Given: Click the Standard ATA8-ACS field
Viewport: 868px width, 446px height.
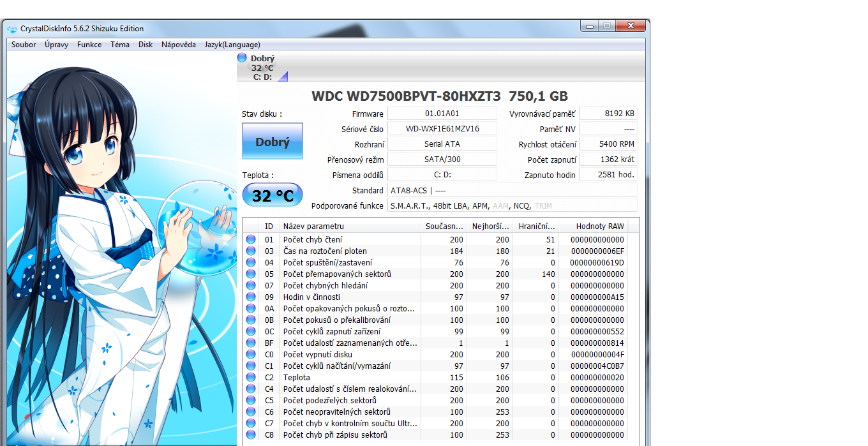Looking at the screenshot, I should coord(513,190).
